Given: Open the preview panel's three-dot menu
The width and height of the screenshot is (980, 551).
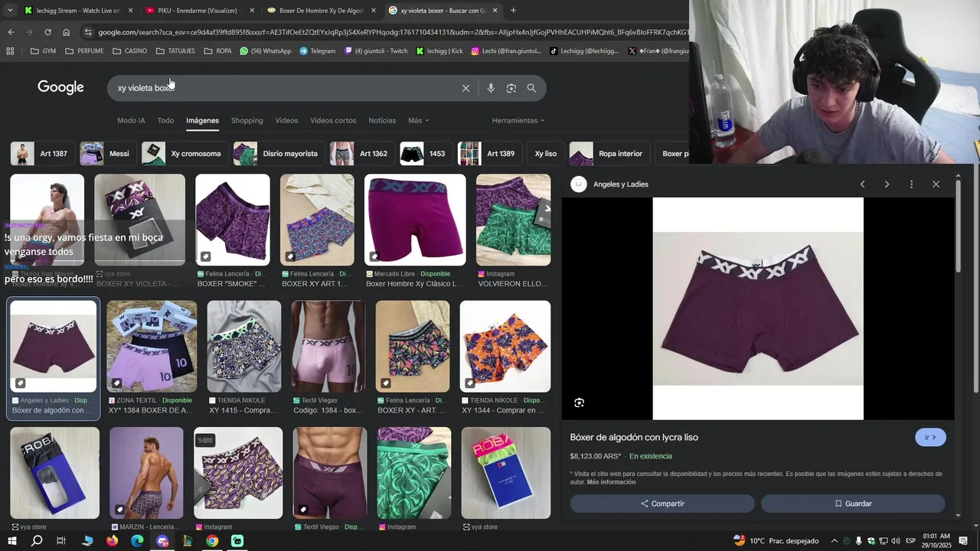Looking at the screenshot, I should click(911, 184).
